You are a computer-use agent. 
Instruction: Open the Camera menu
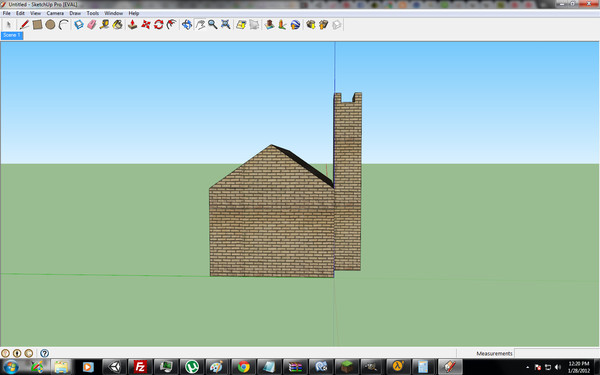tap(55, 13)
